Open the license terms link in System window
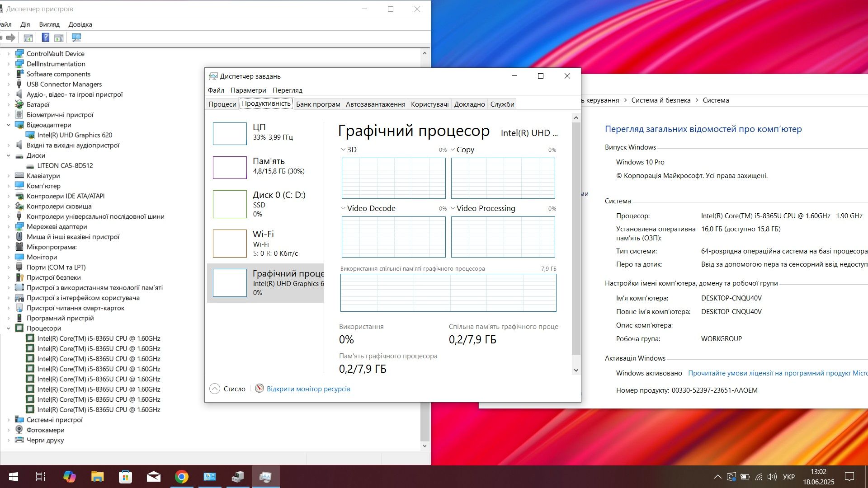 tap(778, 373)
